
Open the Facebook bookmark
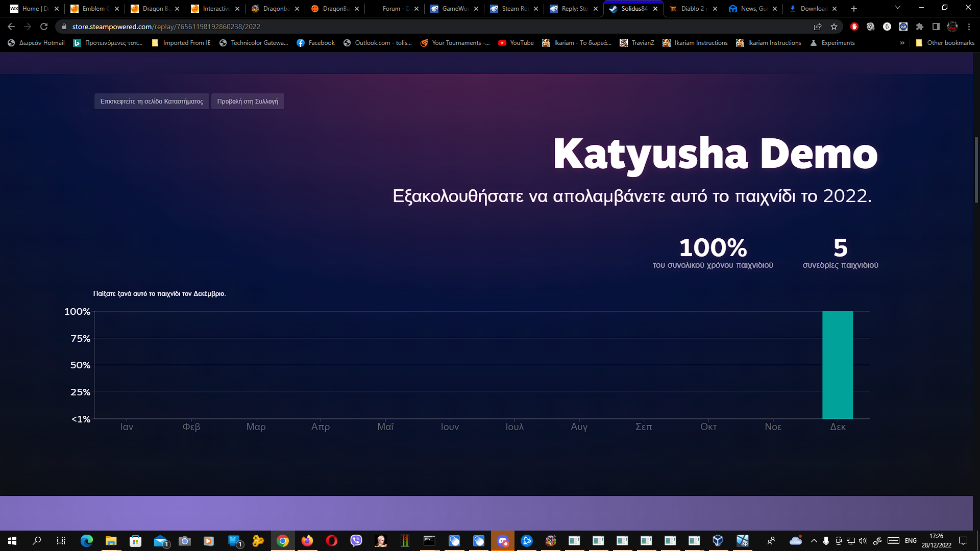315,43
